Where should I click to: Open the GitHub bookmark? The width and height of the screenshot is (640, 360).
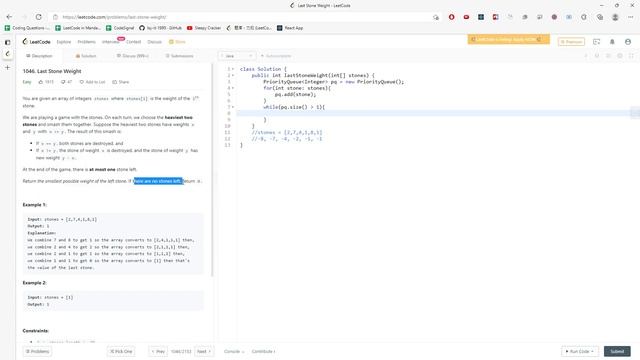(160, 28)
